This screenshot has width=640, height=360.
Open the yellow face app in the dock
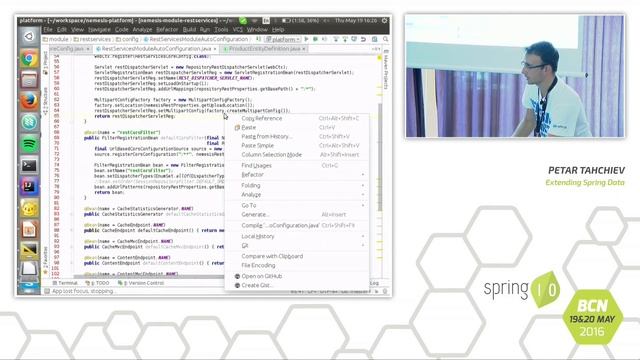pyautogui.click(x=29, y=208)
